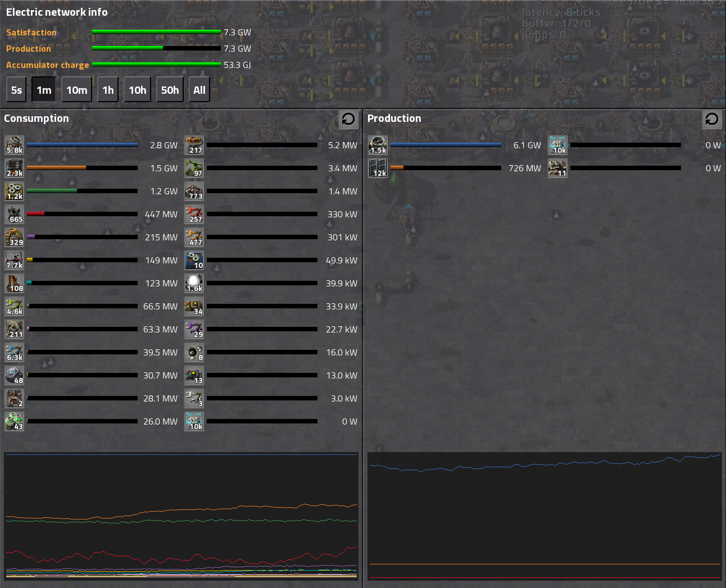Select the 10m time range
This screenshot has height=588, width=726.
pyautogui.click(x=76, y=90)
